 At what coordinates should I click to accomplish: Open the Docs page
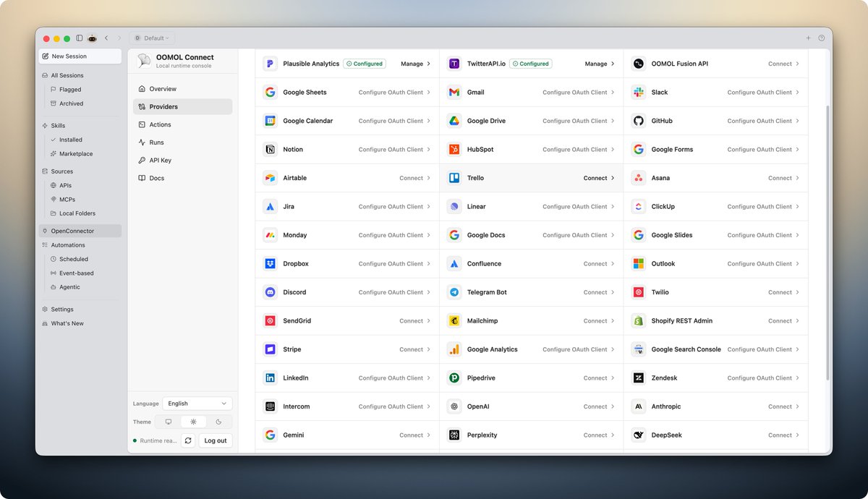(182, 178)
